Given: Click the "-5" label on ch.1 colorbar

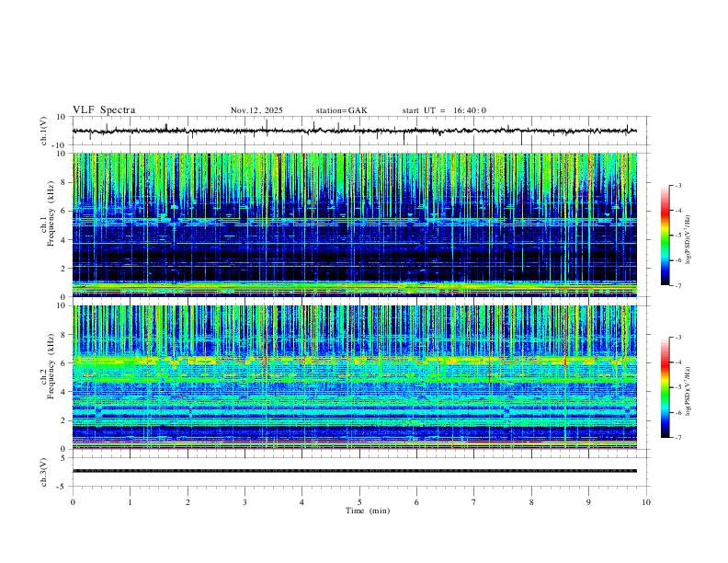Looking at the screenshot, I should tap(678, 236).
